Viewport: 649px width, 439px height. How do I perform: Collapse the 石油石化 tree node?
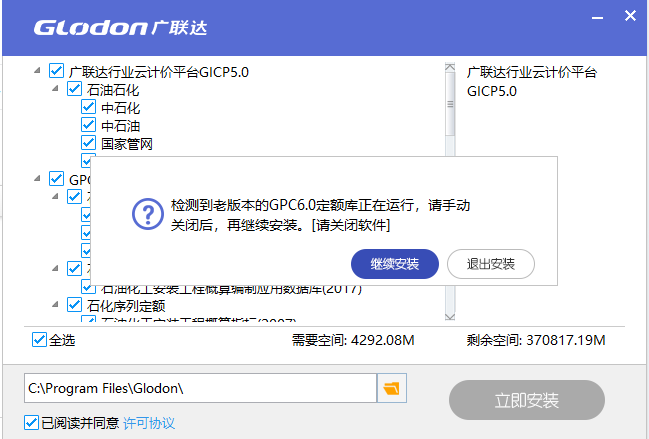tap(55, 89)
